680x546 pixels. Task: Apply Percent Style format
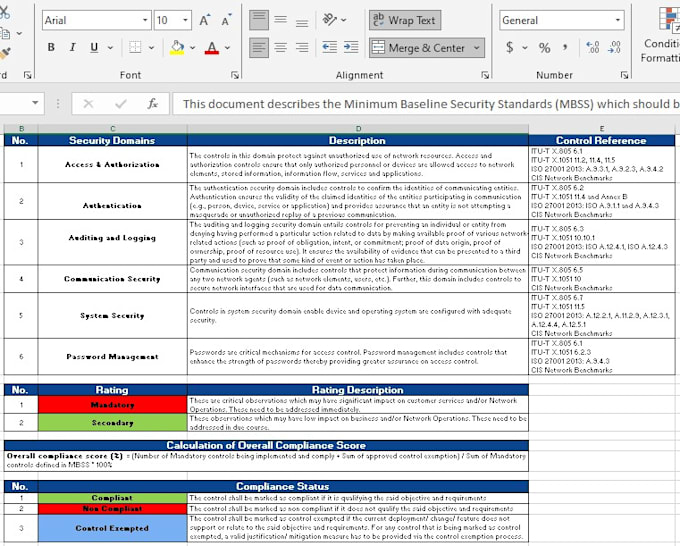544,48
